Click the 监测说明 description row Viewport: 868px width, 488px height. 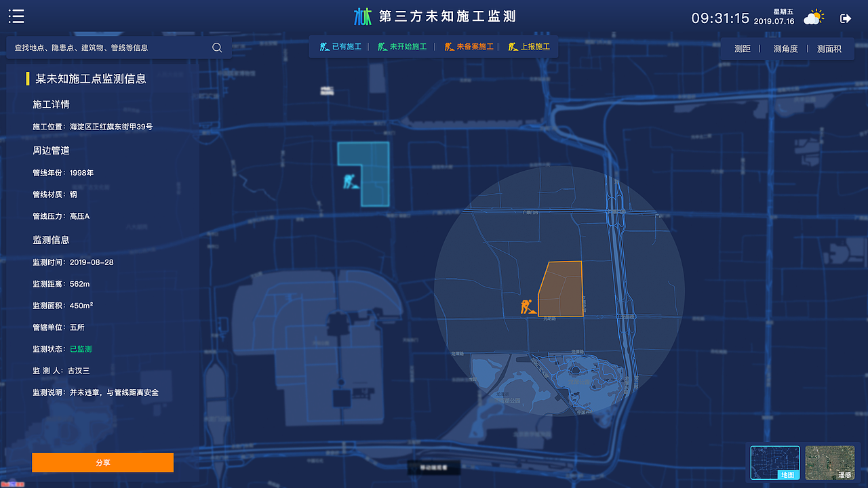pos(96,392)
